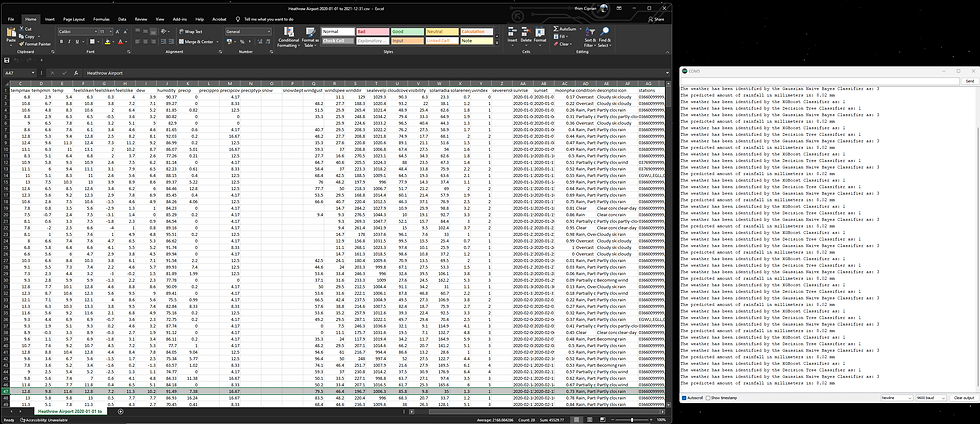Image resolution: width=980 pixels, height=424 pixels.
Task: Click the Increase Indent icon
Action: pos(171,41)
